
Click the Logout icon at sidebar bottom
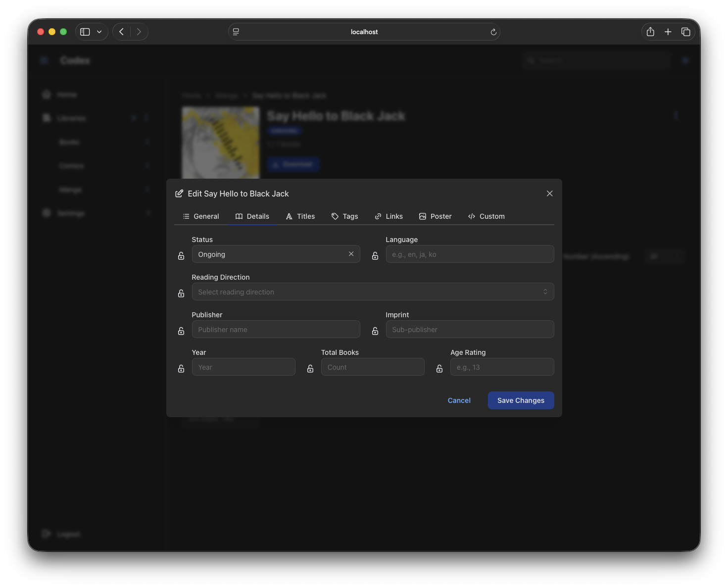(x=46, y=534)
